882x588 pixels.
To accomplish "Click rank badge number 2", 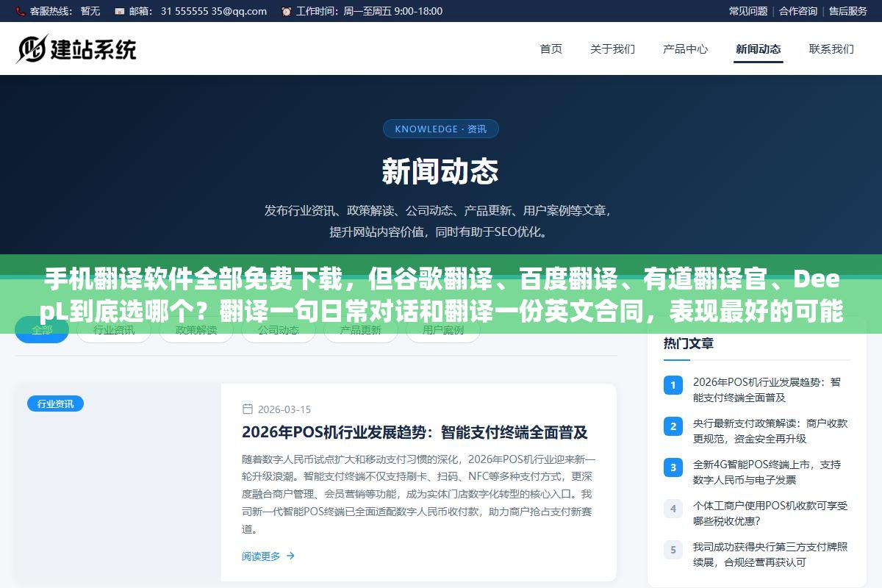I will point(673,426).
